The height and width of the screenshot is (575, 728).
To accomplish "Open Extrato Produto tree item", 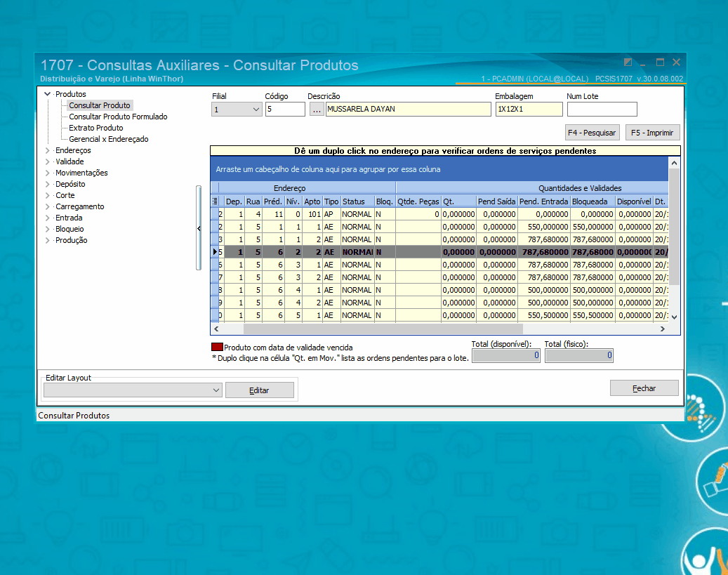I will pos(96,128).
